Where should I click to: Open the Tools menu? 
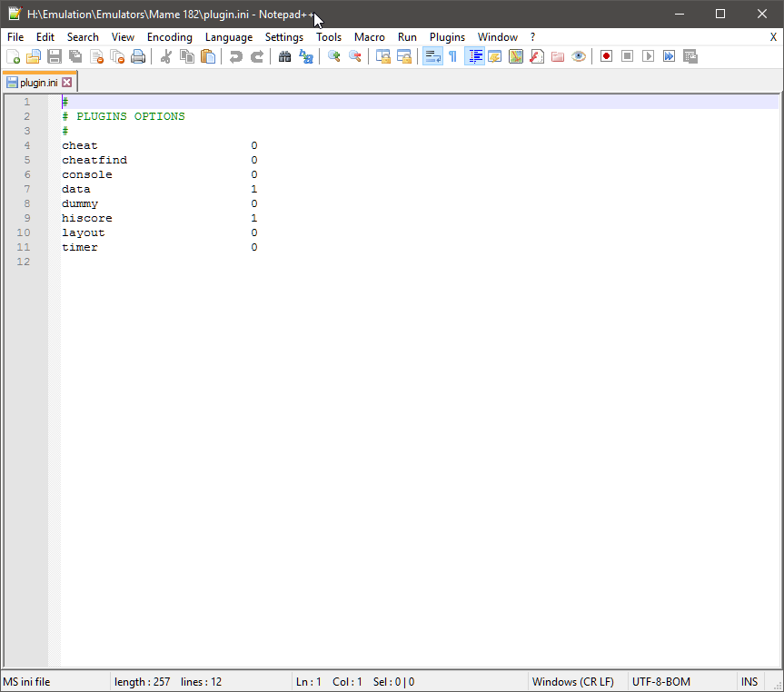coord(329,37)
